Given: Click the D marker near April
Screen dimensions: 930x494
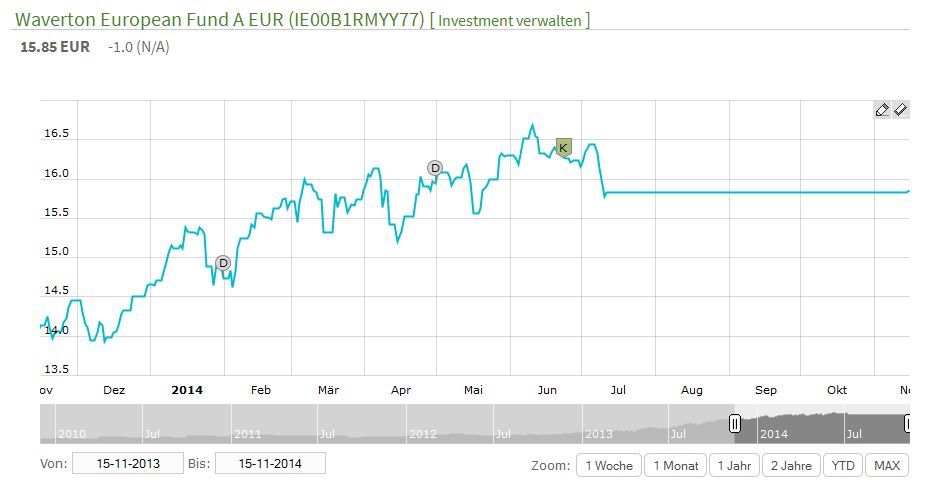Looking at the screenshot, I should pos(434,167).
